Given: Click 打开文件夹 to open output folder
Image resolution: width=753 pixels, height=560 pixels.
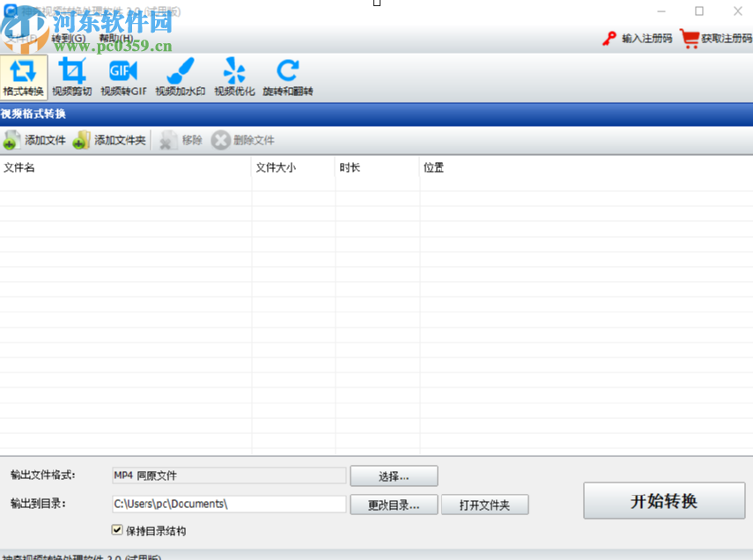Looking at the screenshot, I should pyautogui.click(x=484, y=505).
